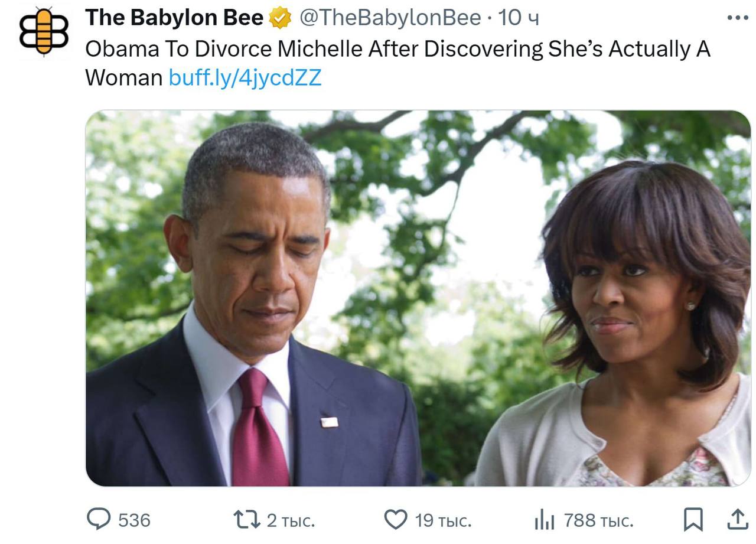Open the attached photo in the tweet
This screenshot has width=756, height=544.
pyautogui.click(x=418, y=298)
